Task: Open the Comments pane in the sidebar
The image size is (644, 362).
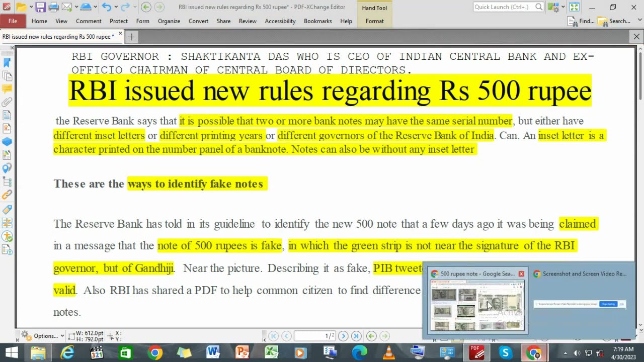Action: point(7,89)
